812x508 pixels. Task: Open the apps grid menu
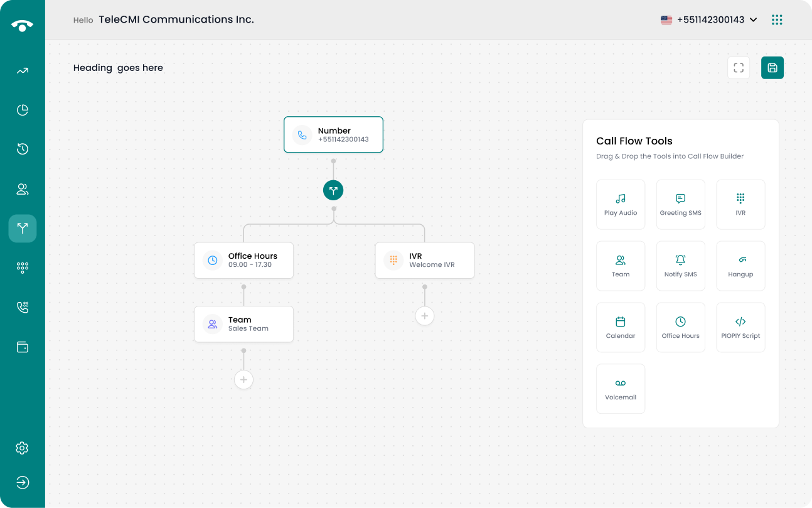pyautogui.click(x=777, y=20)
